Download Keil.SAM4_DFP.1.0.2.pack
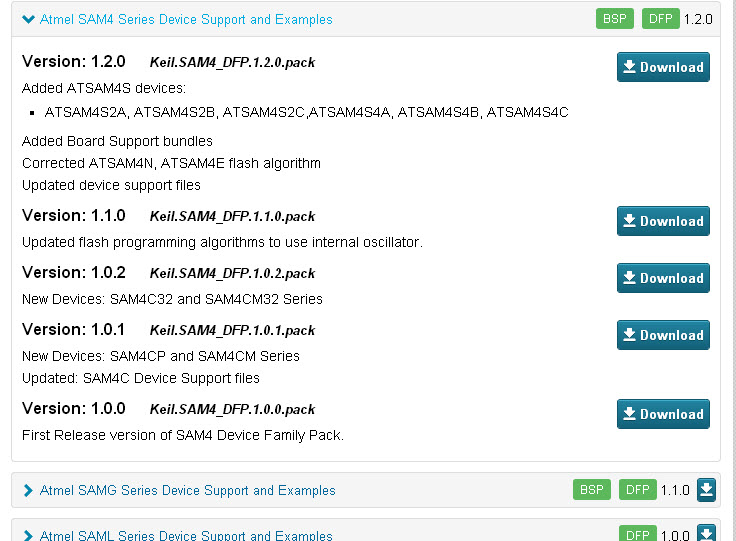736x541 pixels. pyautogui.click(x=663, y=278)
